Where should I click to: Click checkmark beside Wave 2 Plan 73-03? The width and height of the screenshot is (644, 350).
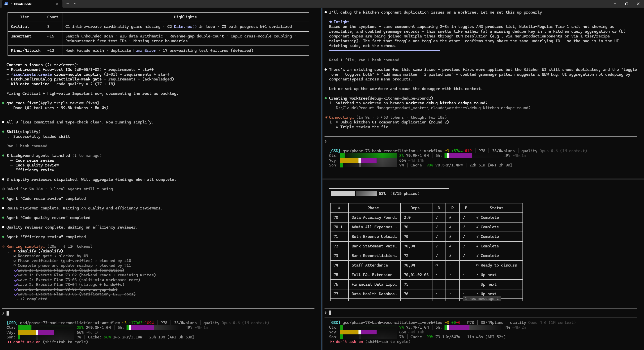(x=16, y=280)
